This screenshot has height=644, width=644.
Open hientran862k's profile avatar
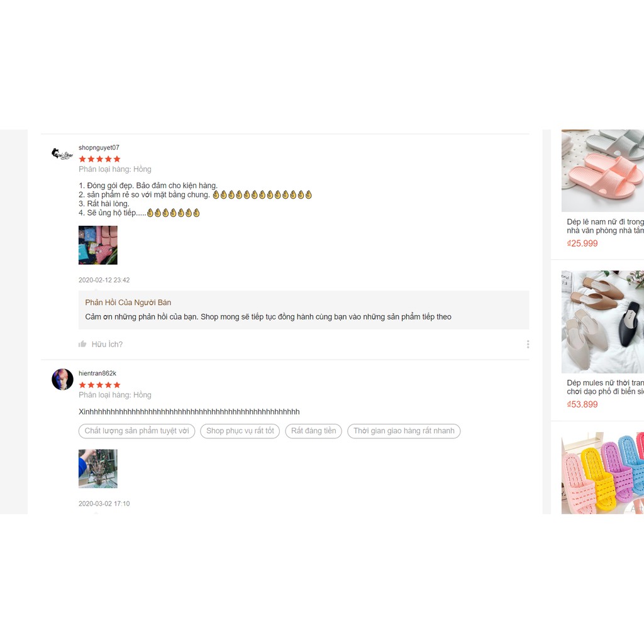pyautogui.click(x=62, y=379)
